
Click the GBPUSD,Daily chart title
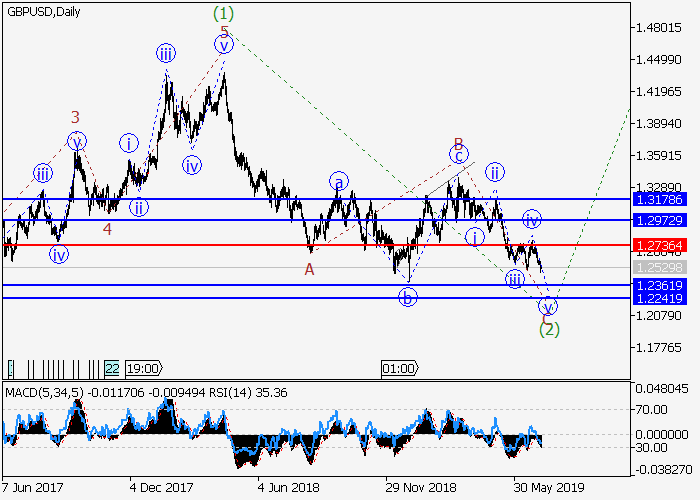[x=45, y=11]
